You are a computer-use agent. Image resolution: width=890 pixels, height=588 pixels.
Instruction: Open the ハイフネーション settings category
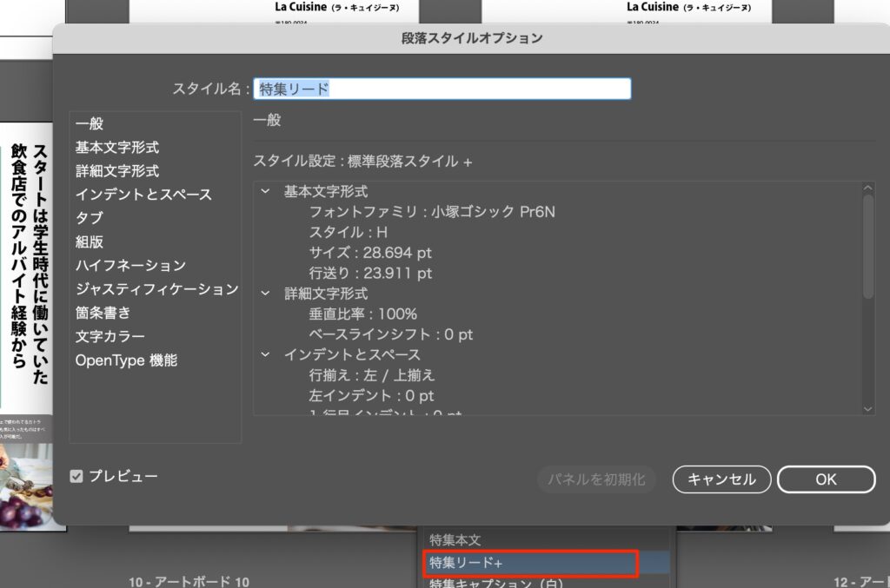tap(130, 265)
